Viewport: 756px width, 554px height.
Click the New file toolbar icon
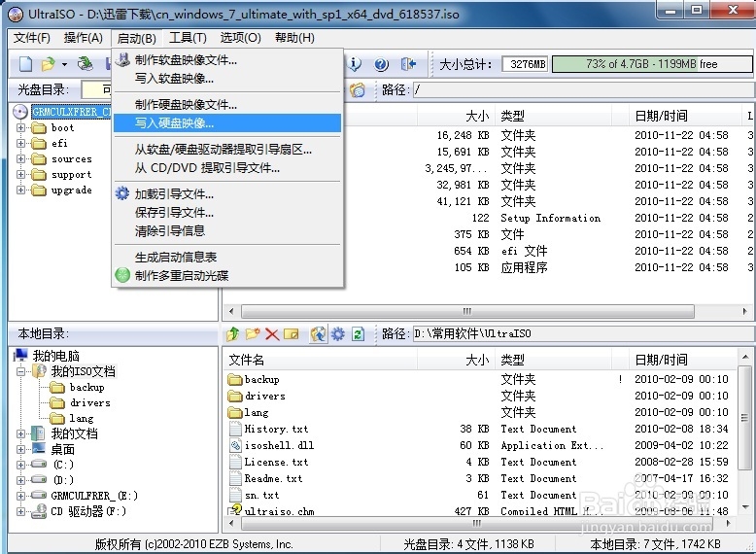pos(25,64)
